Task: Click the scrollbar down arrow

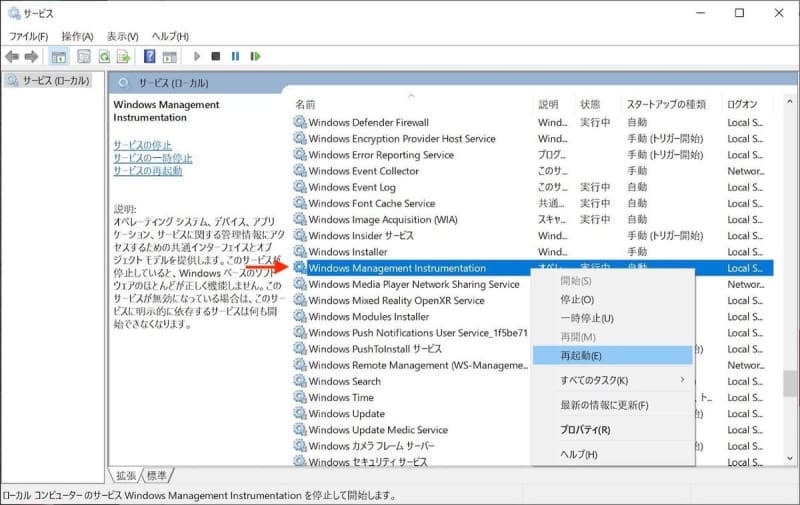Action: (x=790, y=459)
